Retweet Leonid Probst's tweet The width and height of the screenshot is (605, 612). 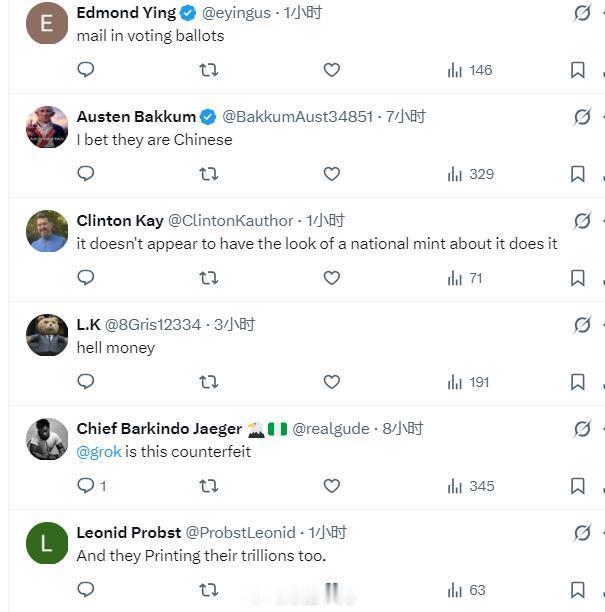[208, 590]
